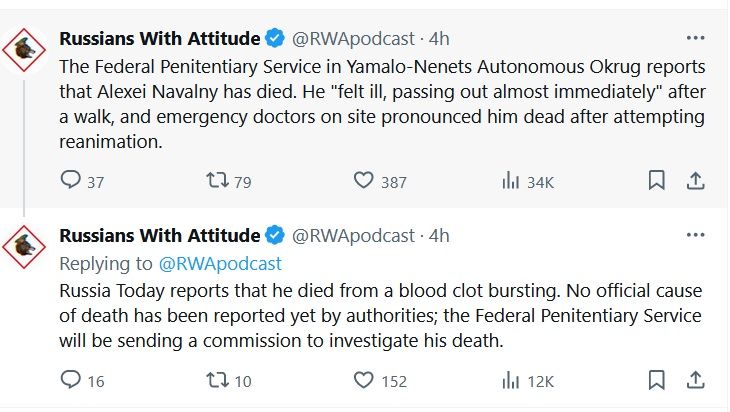Image resolution: width=730 pixels, height=412 pixels.
Task: Open the first tweet's 4h timestamp
Action: 439,39
